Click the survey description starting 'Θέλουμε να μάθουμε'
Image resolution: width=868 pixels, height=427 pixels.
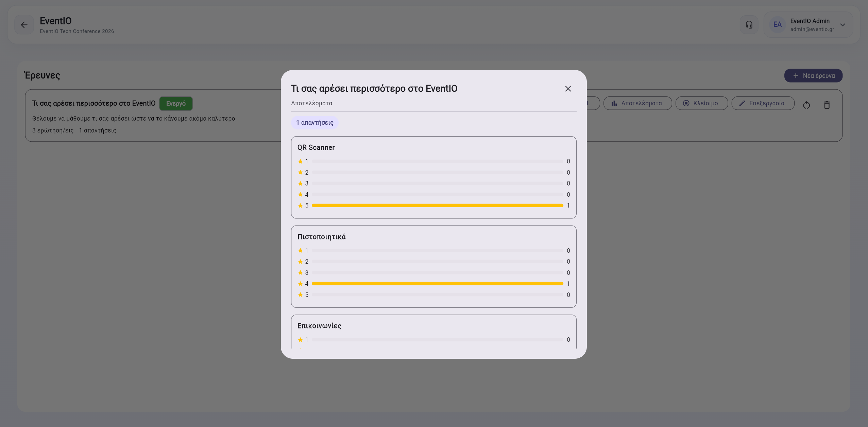134,119
